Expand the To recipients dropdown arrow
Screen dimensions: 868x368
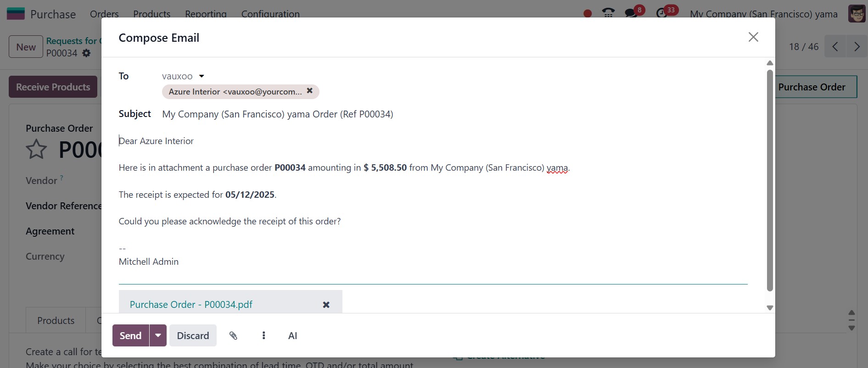[x=202, y=76]
